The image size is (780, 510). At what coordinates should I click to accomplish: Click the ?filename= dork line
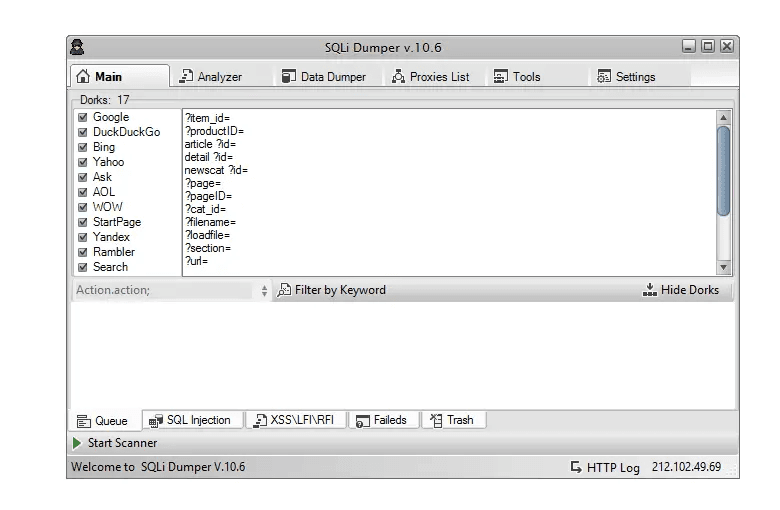pos(210,222)
